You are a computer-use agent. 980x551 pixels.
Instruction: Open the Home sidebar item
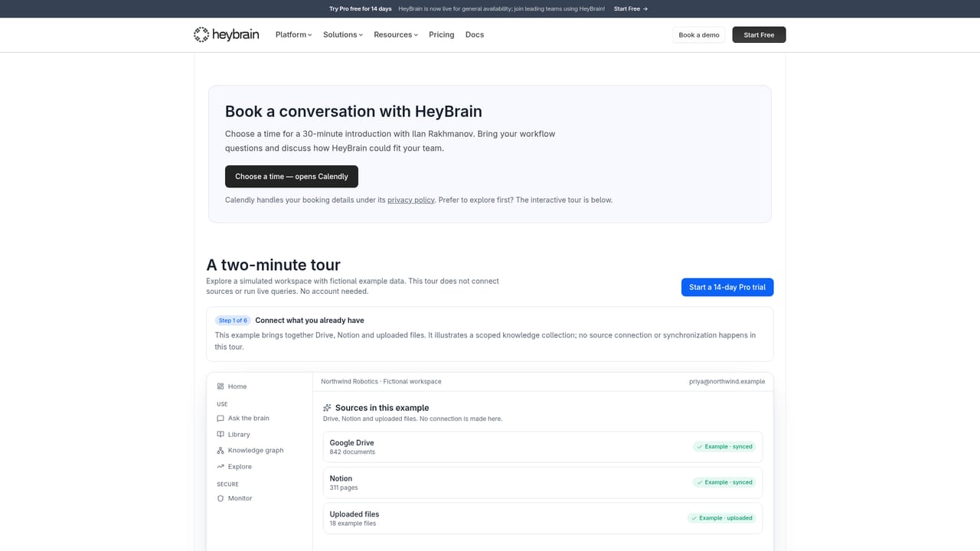coord(231,386)
